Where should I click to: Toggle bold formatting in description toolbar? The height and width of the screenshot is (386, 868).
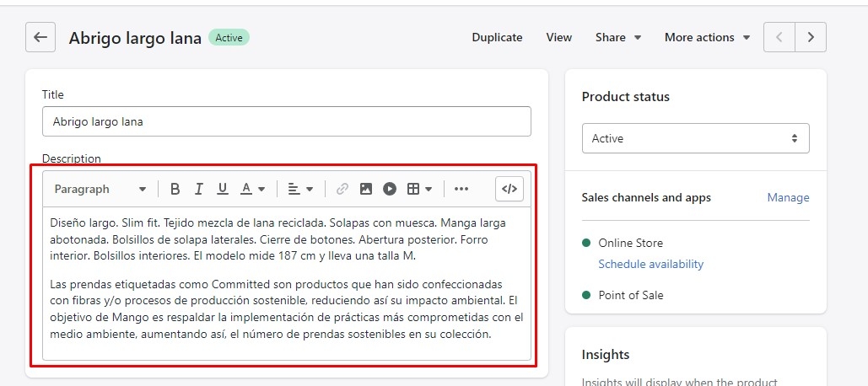point(175,189)
